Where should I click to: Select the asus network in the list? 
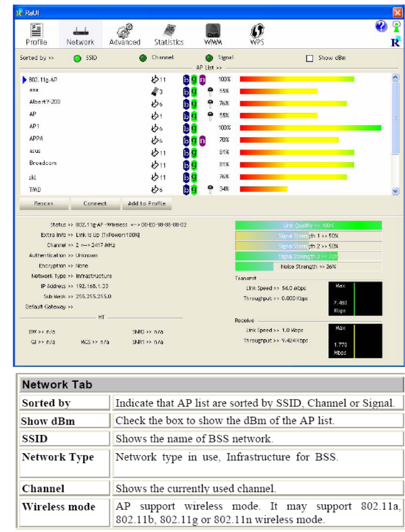pyautogui.click(x=206, y=152)
